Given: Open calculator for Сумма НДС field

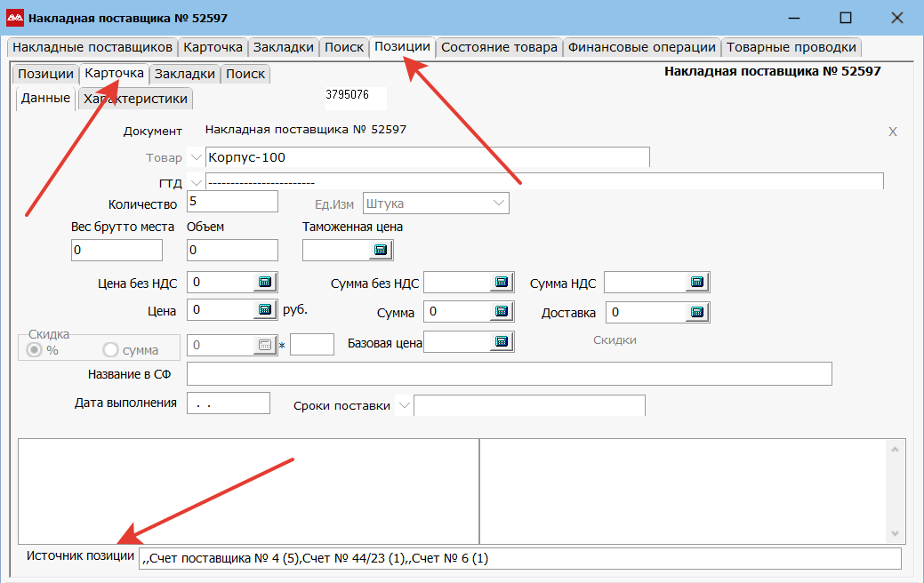Looking at the screenshot, I should click(x=697, y=283).
